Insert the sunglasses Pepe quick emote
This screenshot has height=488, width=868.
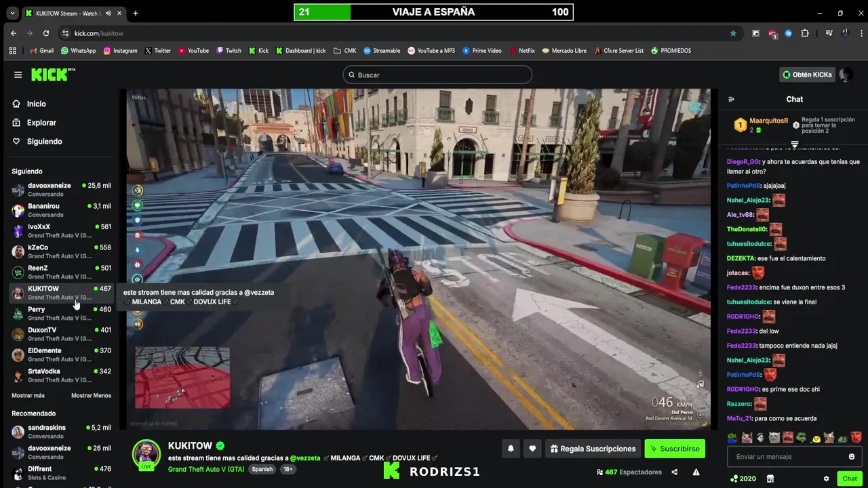802,438
